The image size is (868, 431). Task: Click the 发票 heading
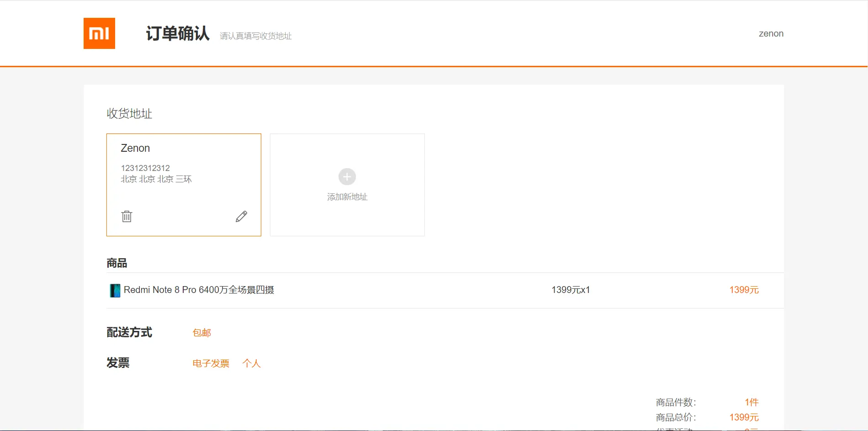coord(118,363)
